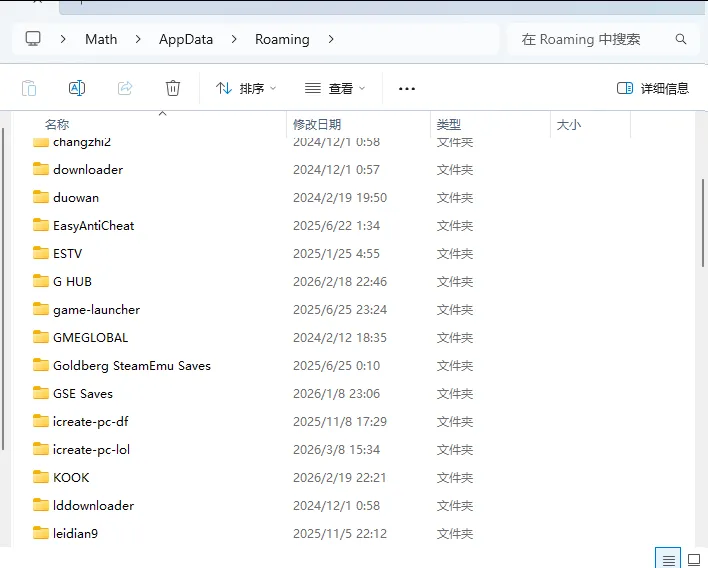Select the KOOK folder icon
This screenshot has height=568, width=708.
(x=41, y=477)
